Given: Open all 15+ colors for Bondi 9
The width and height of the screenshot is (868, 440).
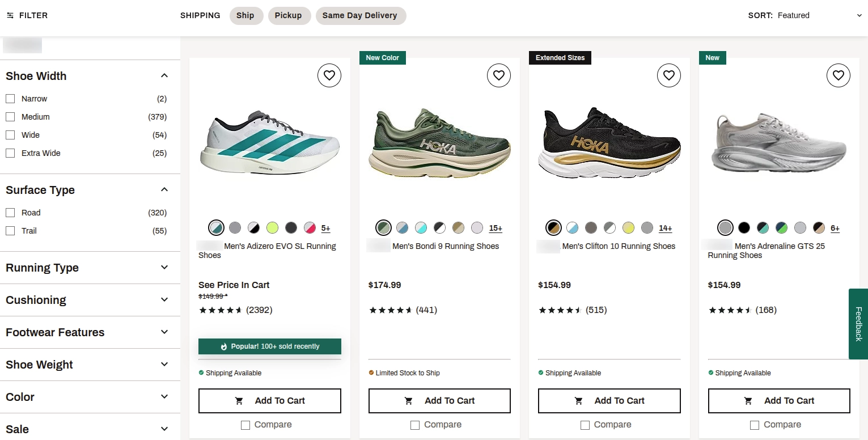Looking at the screenshot, I should (x=496, y=227).
